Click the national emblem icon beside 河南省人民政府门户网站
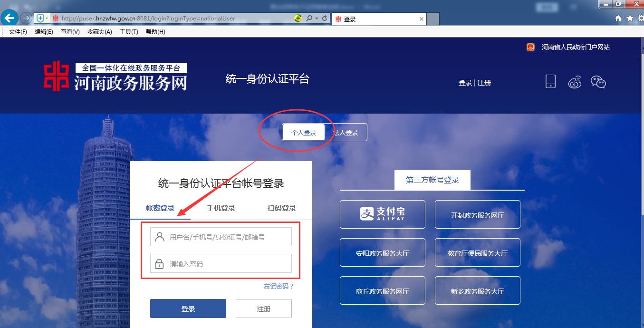This screenshot has height=328, width=644. click(530, 47)
